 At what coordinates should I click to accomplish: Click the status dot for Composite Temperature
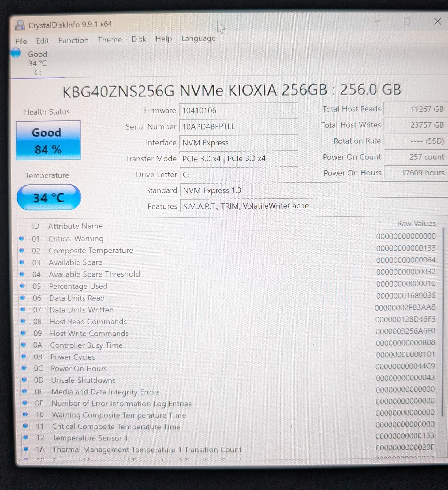pos(22,250)
